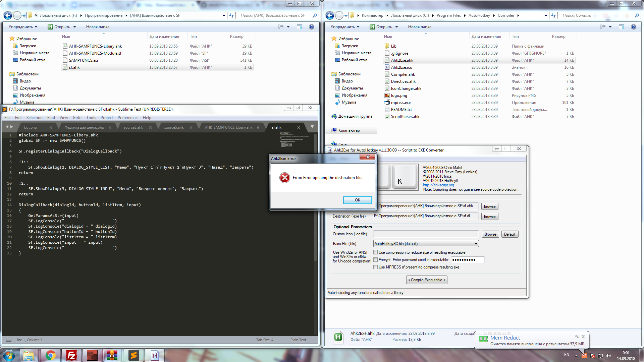The image size is (644, 362).
Task: Open AutoHotkey taskbar icon
Action: tap(155, 355)
